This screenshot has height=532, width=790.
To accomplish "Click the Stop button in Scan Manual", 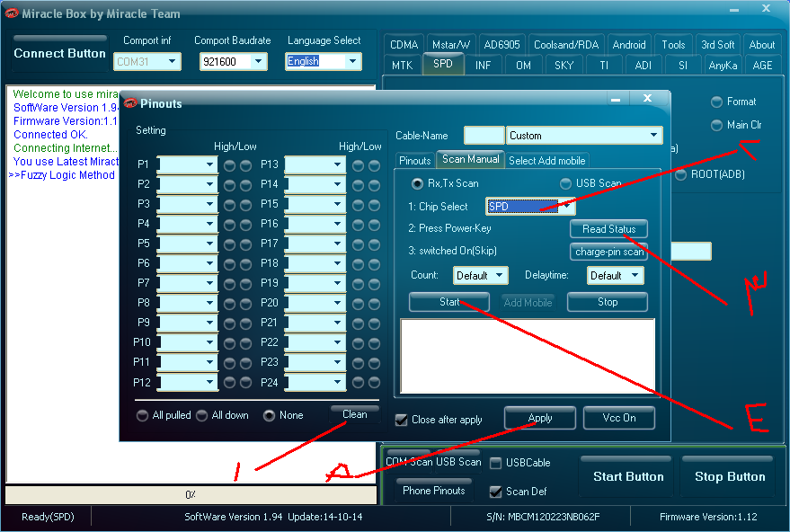I will click(x=608, y=302).
